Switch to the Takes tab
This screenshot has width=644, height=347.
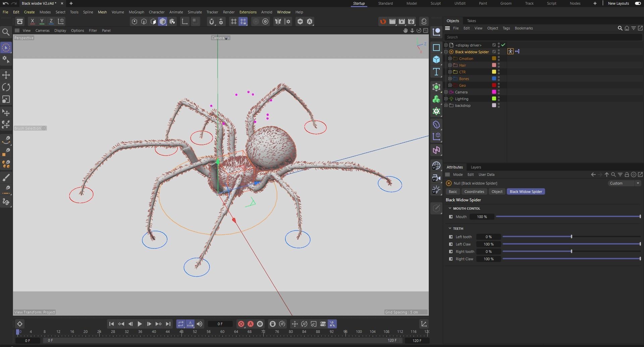click(x=471, y=21)
